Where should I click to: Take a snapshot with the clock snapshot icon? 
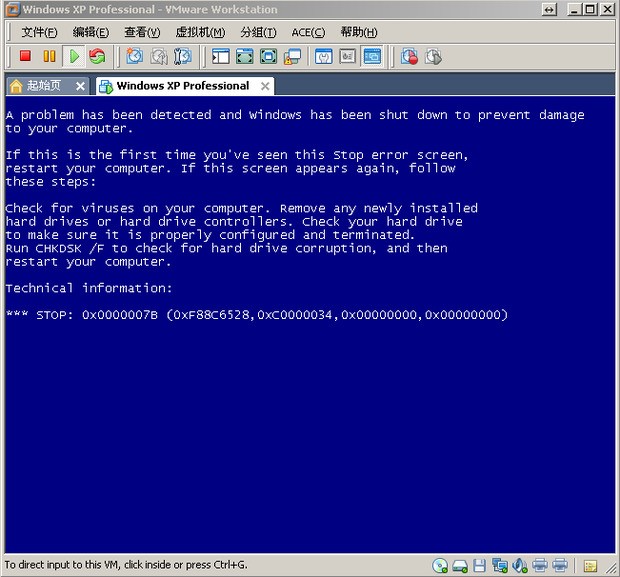click(x=134, y=56)
